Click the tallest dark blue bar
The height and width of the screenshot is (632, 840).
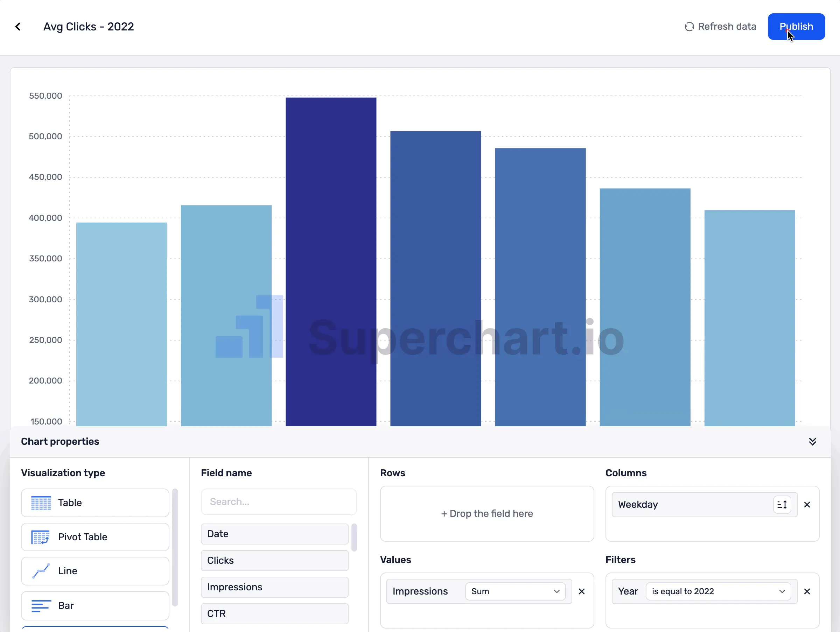(331, 261)
